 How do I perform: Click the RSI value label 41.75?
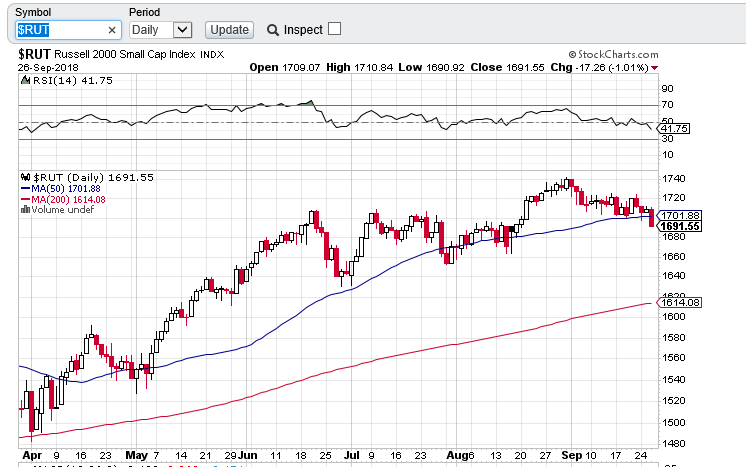[674, 128]
